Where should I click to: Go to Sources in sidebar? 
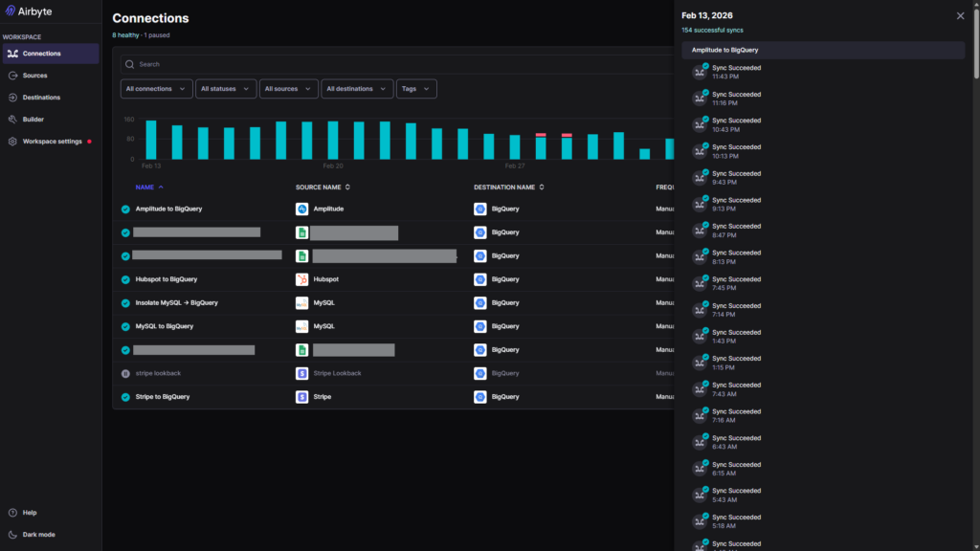point(34,76)
